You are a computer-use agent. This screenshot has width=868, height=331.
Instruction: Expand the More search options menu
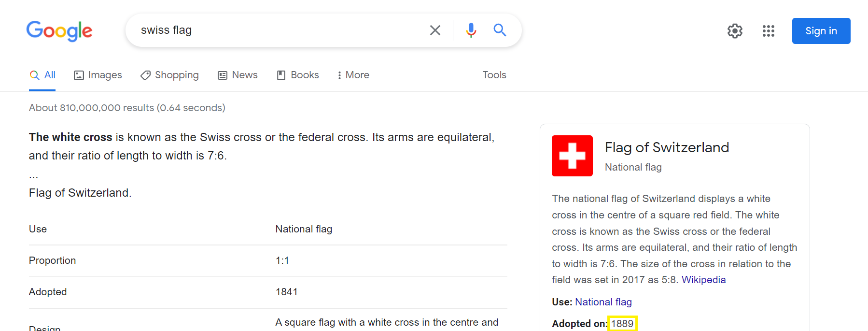353,75
